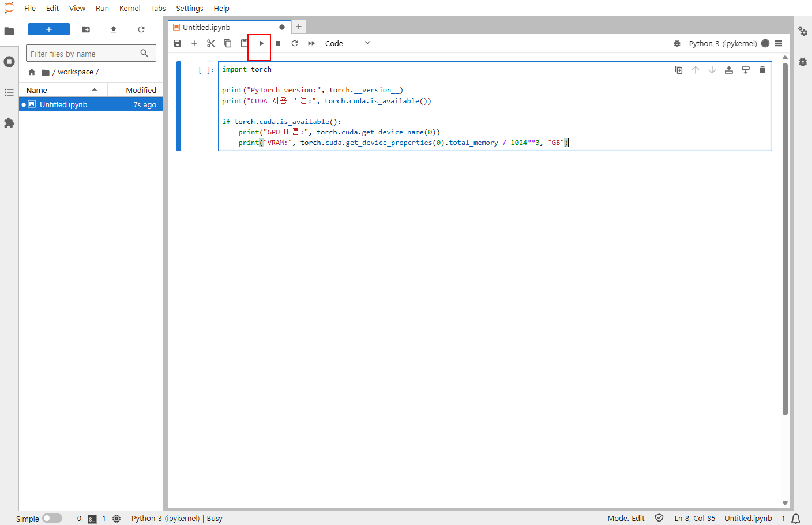Cut the selected cell with the scissors icon
This screenshot has height=525, width=812.
tap(211, 43)
